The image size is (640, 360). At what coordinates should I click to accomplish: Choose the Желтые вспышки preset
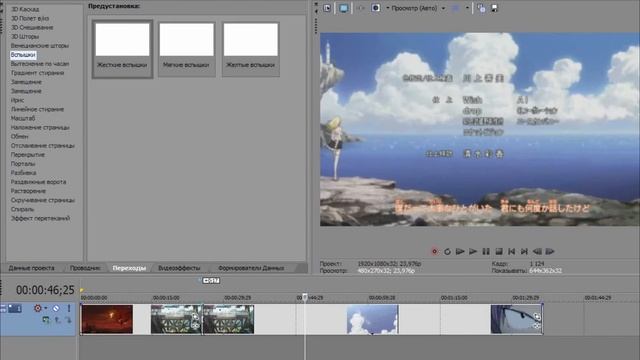[251, 49]
